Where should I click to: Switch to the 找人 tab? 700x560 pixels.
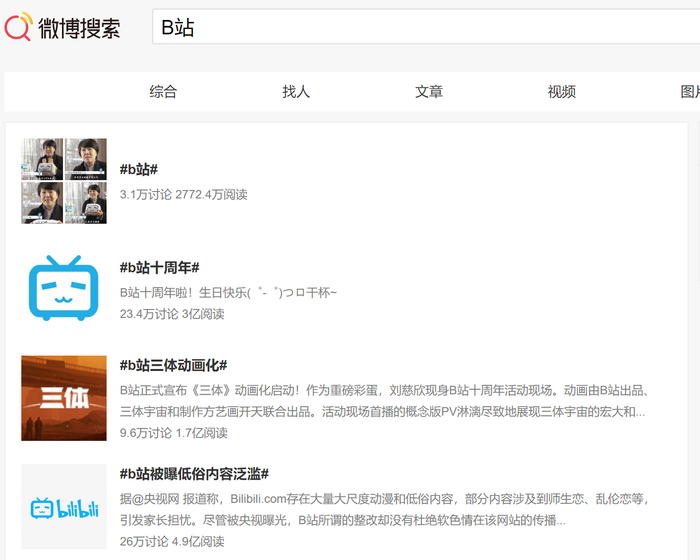(x=296, y=92)
